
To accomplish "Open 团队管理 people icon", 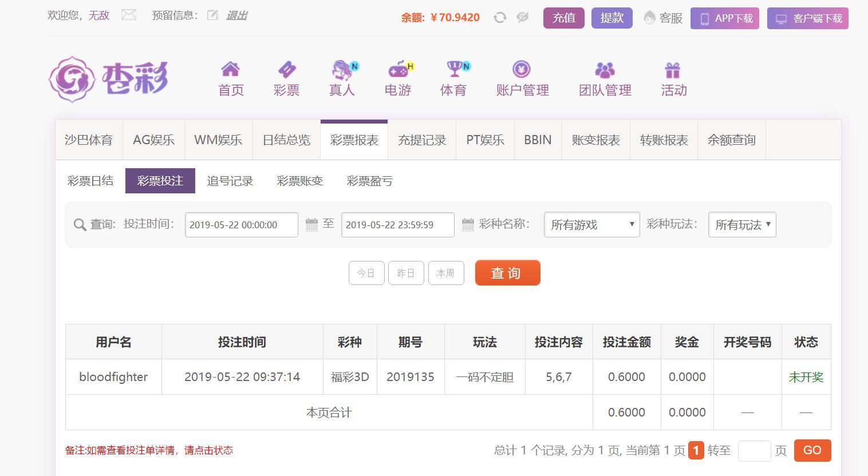I will coord(605,70).
